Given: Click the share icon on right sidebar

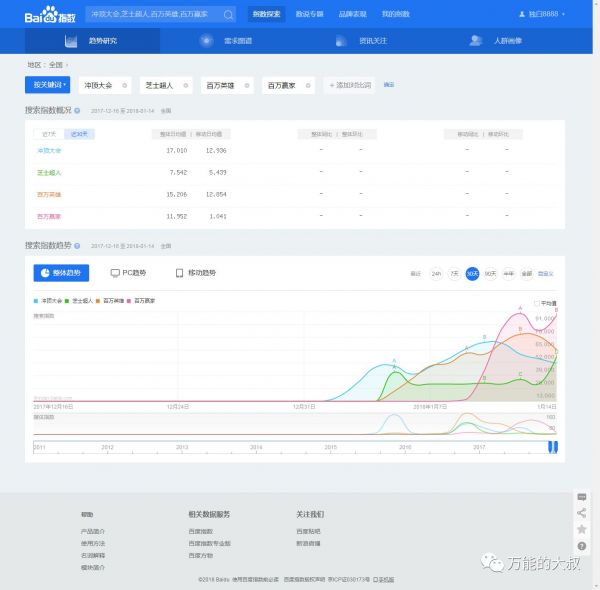Looking at the screenshot, I should [581, 513].
